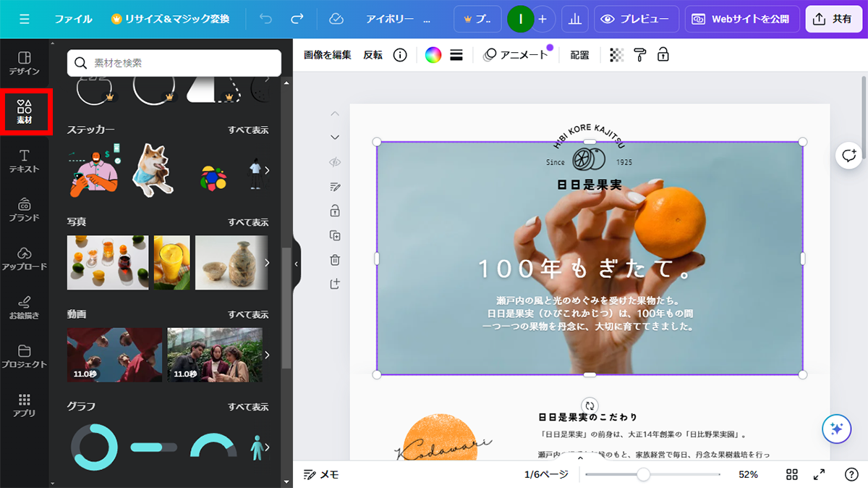Switch to the テキスト sidebar tab
This screenshot has width=868, height=488.
[24, 161]
